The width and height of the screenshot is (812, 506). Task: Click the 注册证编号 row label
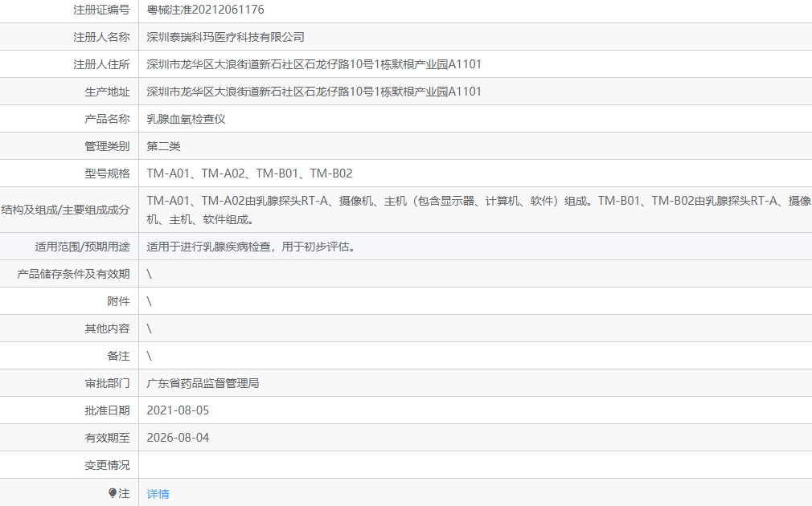(x=101, y=10)
